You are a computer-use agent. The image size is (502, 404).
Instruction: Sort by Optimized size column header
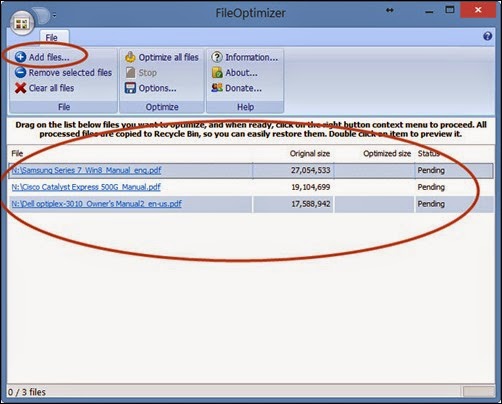[387, 153]
